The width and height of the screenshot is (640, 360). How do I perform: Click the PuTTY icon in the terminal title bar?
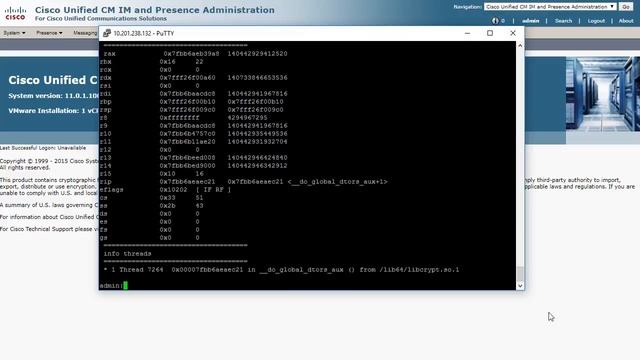pos(107,33)
